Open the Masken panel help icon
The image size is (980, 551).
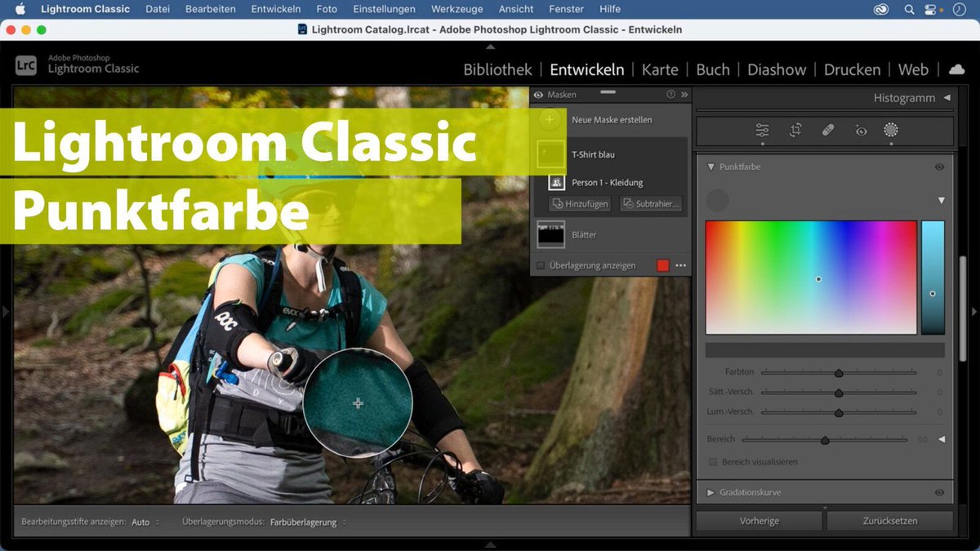click(671, 95)
